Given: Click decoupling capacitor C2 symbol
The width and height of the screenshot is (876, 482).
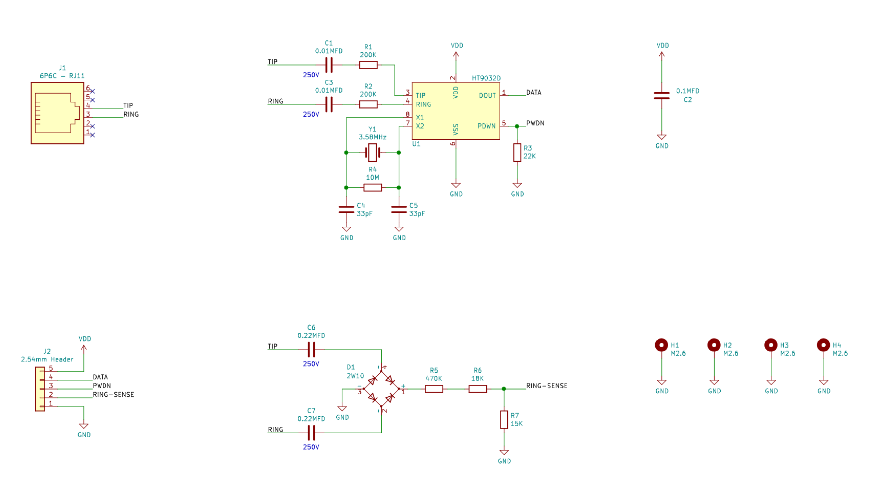Looking at the screenshot, I should 661,95.
